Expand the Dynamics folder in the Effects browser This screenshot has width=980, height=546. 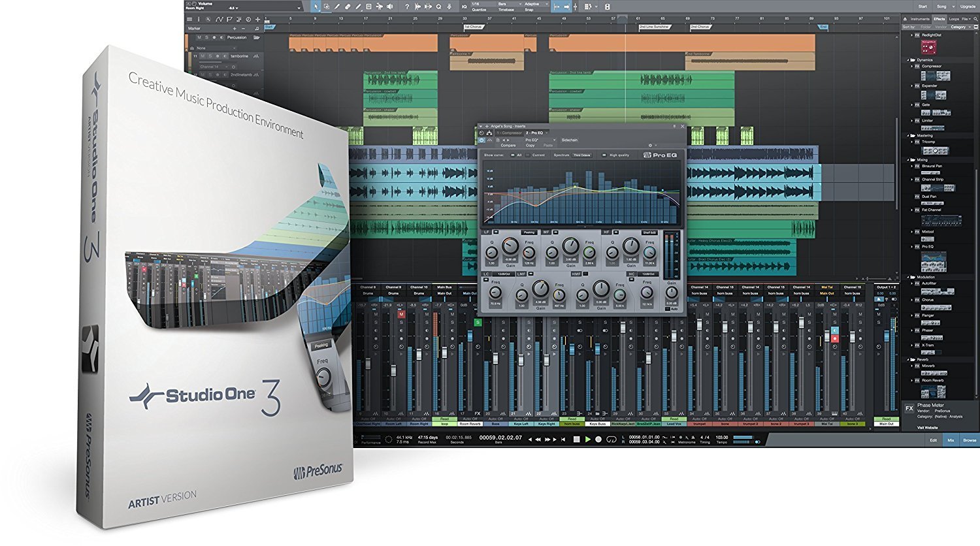[923, 59]
